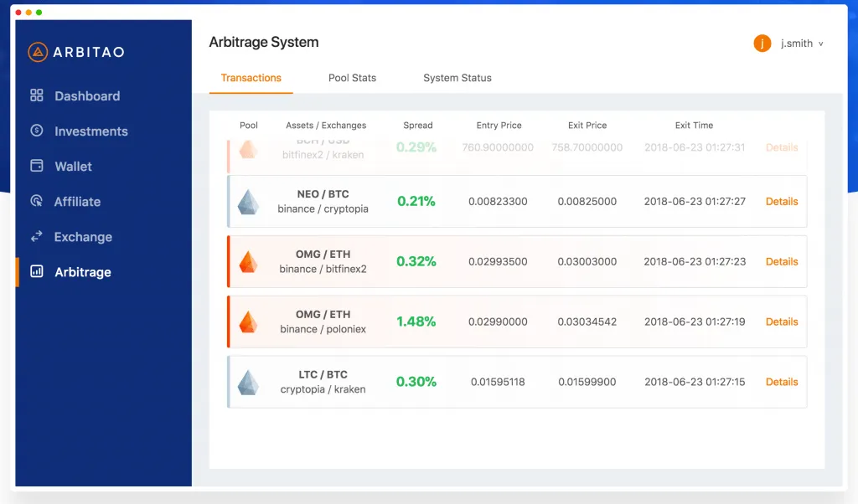Click the Affiliate cursor icon
The width and height of the screenshot is (858, 504).
click(x=36, y=201)
